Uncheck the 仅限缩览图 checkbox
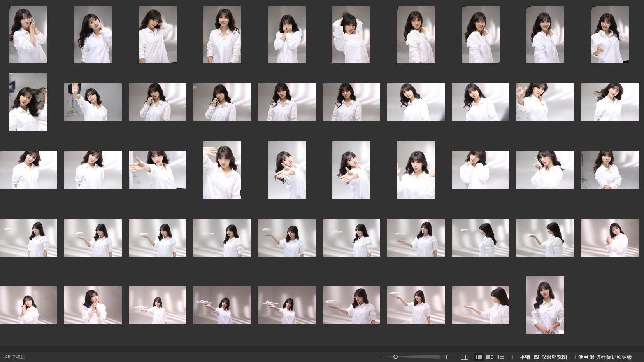 click(x=536, y=357)
